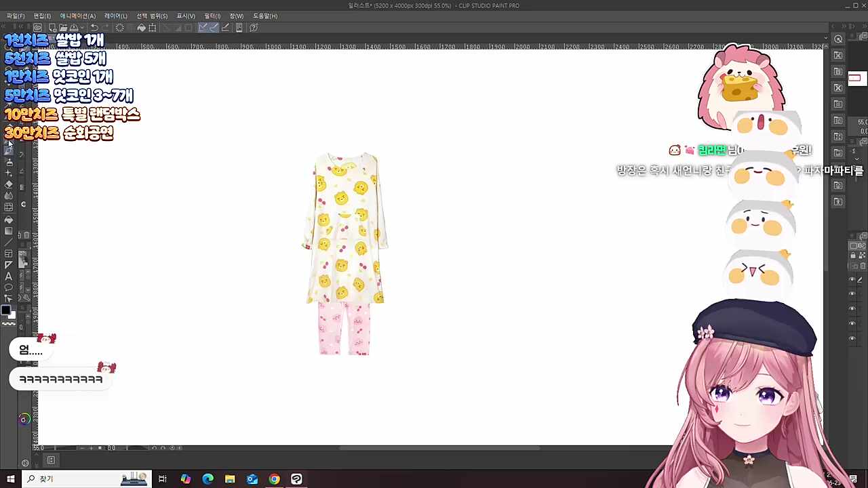
Task: Toggle Snap to Ruler in command bar
Action: click(x=202, y=28)
